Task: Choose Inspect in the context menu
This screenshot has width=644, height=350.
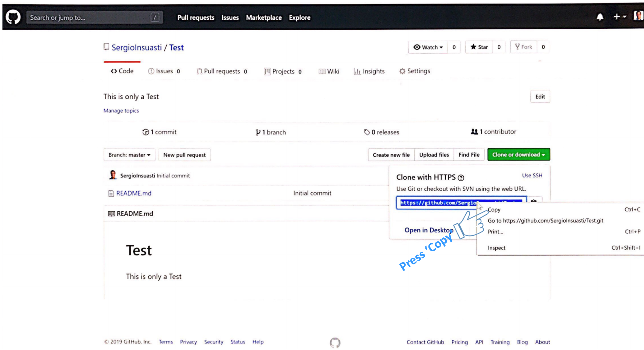Action: [x=496, y=248]
